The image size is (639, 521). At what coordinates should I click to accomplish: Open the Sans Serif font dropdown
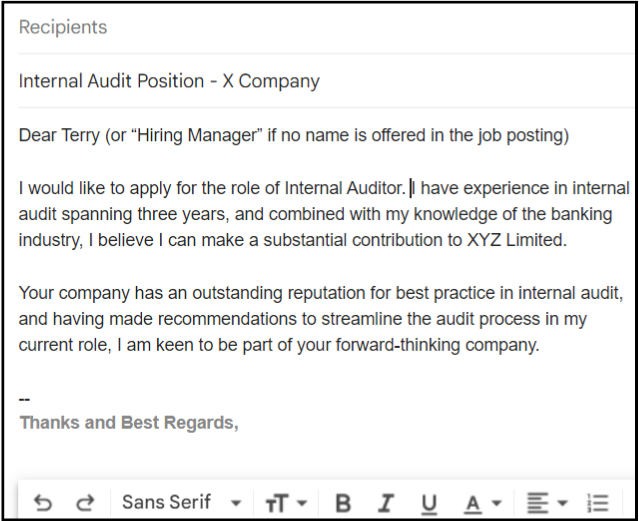(x=181, y=502)
